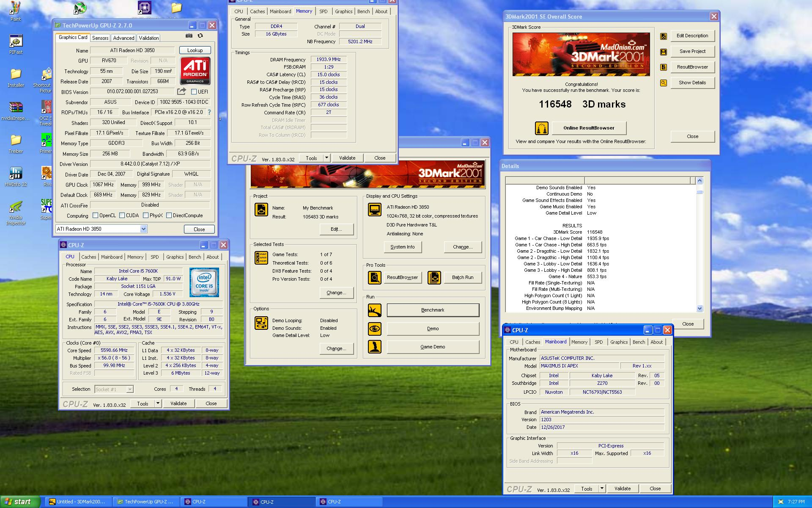The image size is (812, 508).
Task: Click the Edit Description icon in 3DMark score
Action: [x=664, y=36]
